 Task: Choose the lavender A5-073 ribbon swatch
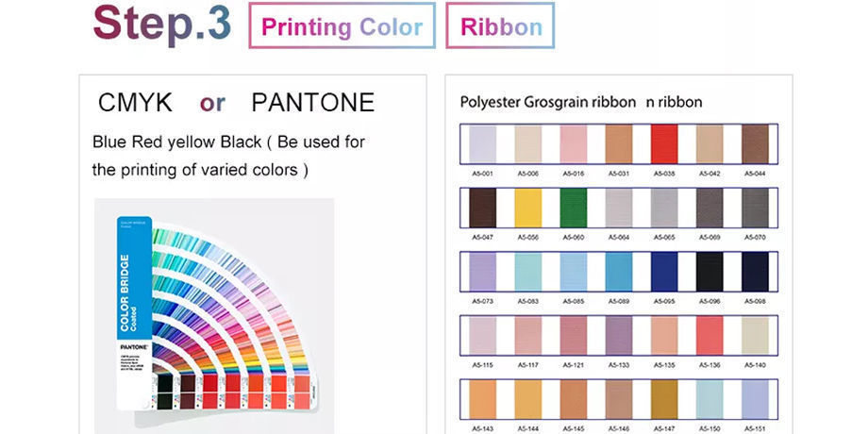click(x=483, y=272)
